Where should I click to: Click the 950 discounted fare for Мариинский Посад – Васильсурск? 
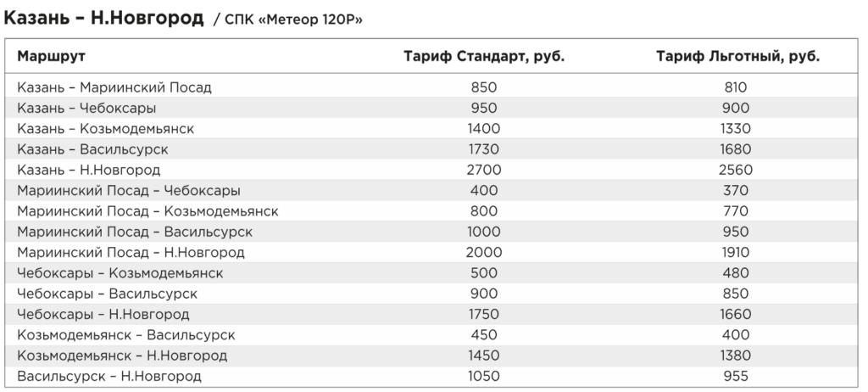click(x=735, y=232)
